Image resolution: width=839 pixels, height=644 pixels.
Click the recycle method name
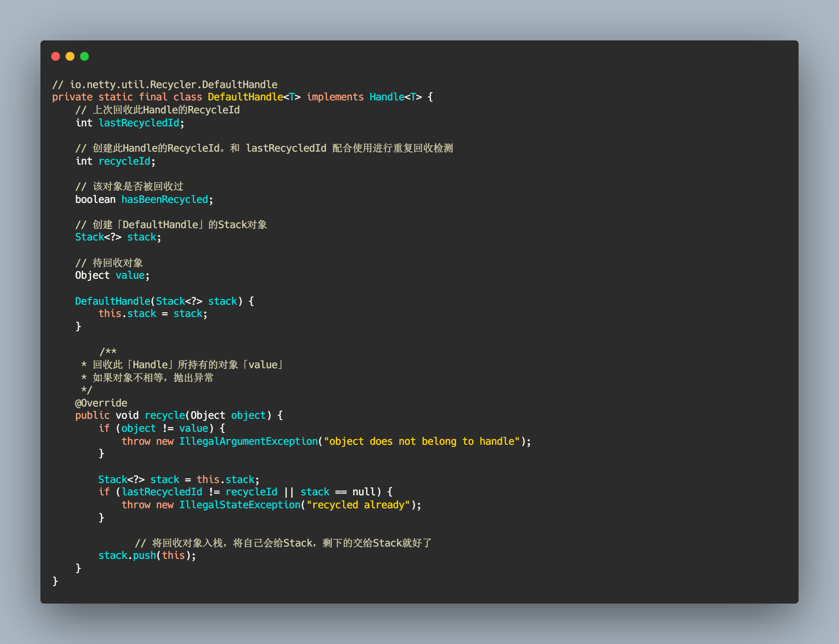(165, 415)
